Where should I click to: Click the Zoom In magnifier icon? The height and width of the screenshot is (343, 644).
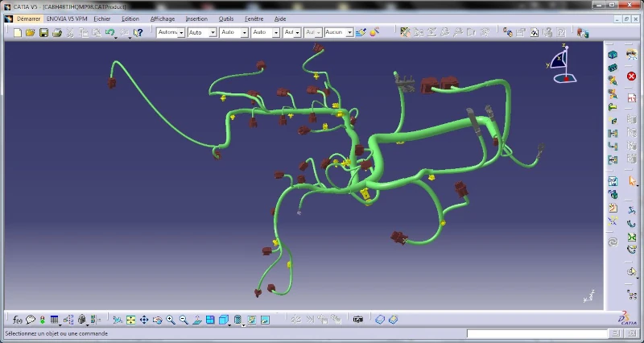tap(171, 320)
